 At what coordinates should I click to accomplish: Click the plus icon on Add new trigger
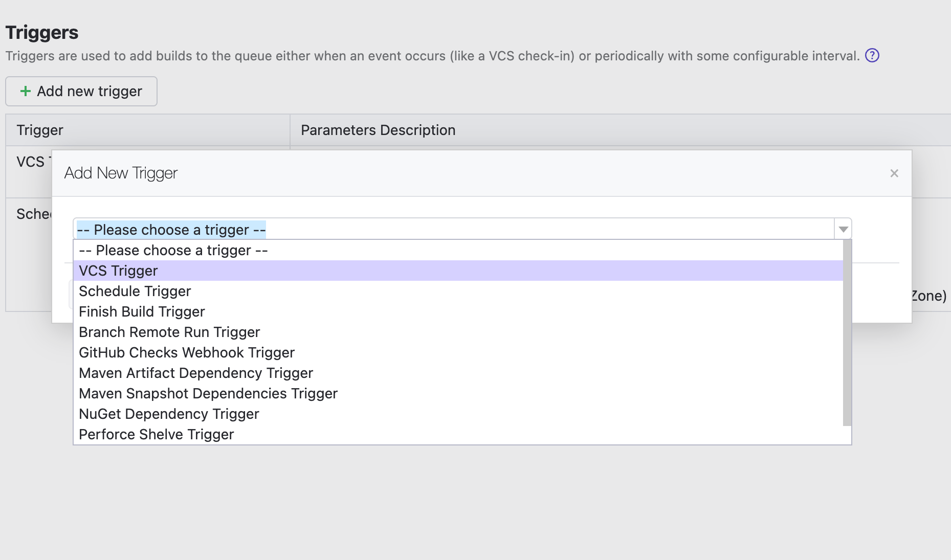[x=25, y=91]
